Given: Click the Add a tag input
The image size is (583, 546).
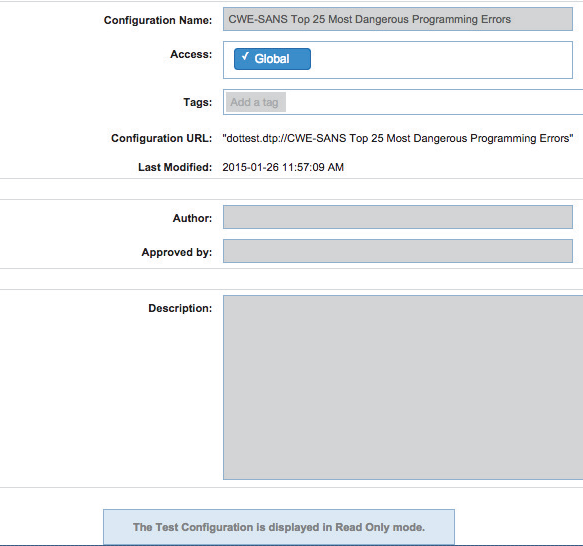Looking at the screenshot, I should coord(255,102).
